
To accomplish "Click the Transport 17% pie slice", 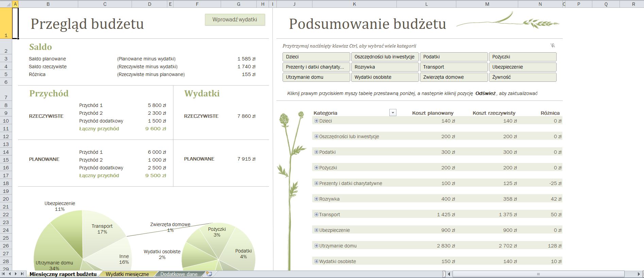I will [x=102, y=229].
